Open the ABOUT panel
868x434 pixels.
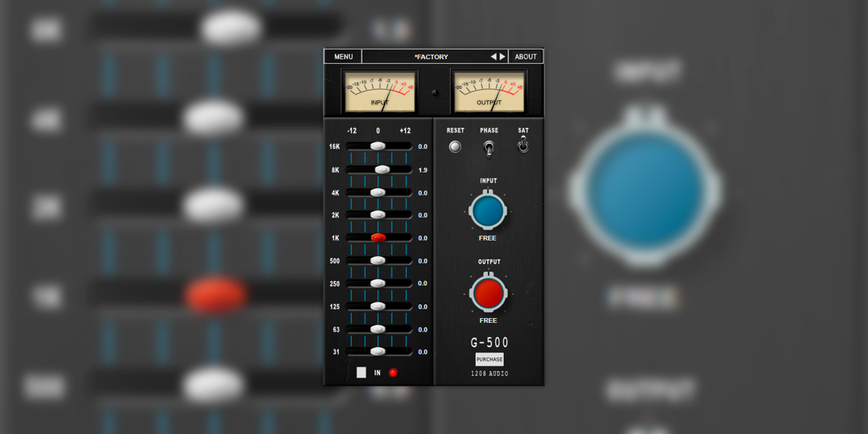tap(526, 56)
